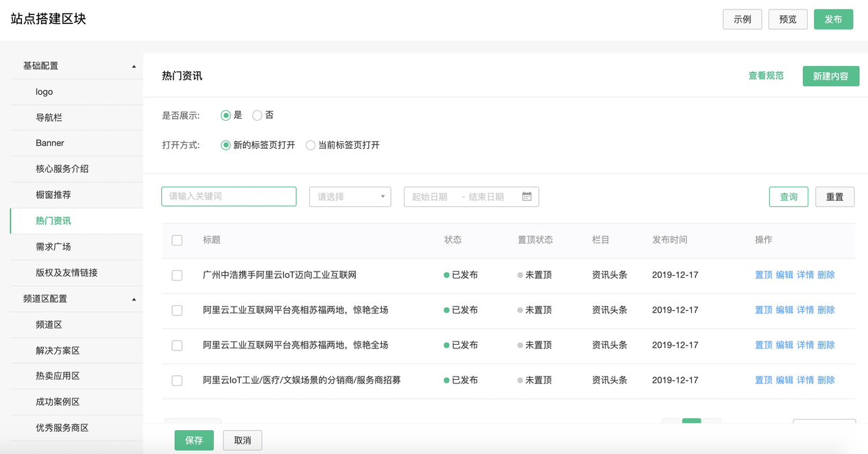The image size is (868, 454).
Task: Open 版权及友情链接 in the sidebar
Action: pyautogui.click(x=76, y=272)
